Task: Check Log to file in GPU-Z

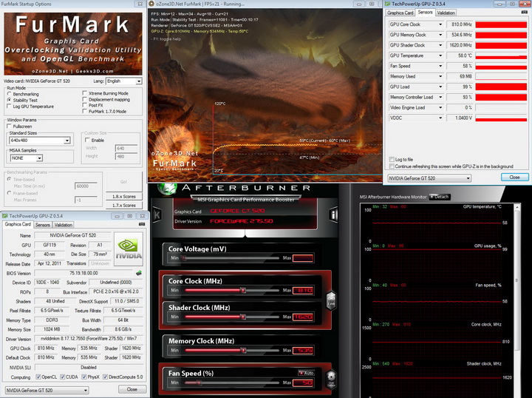Action: [x=392, y=159]
